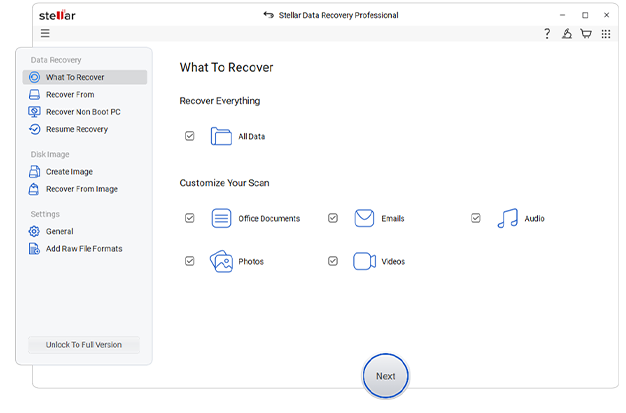Click the Audio music note icon
The width and height of the screenshot is (626, 413).
click(507, 218)
